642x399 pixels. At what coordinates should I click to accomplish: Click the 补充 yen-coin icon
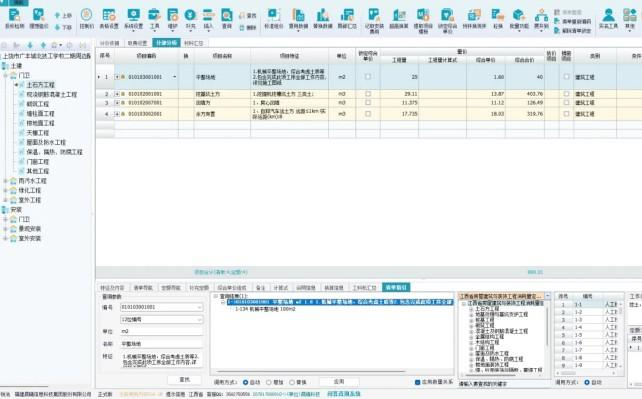point(190,15)
